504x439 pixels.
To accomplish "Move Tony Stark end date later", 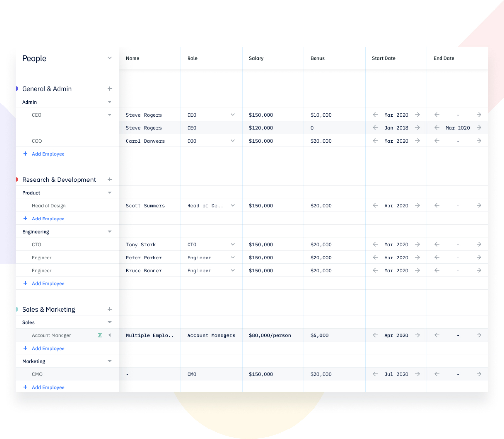I will point(479,244).
